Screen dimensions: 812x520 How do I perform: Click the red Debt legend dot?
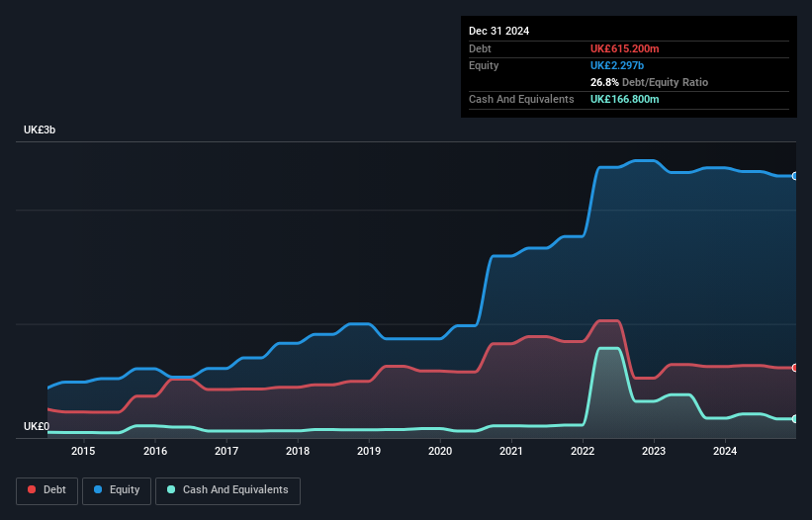[x=32, y=489]
